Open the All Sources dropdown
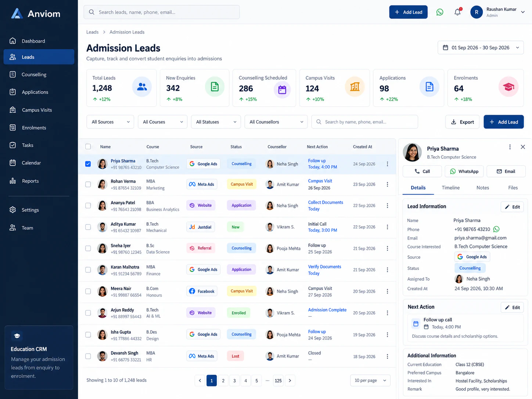The width and height of the screenshot is (532, 399). click(x=111, y=122)
